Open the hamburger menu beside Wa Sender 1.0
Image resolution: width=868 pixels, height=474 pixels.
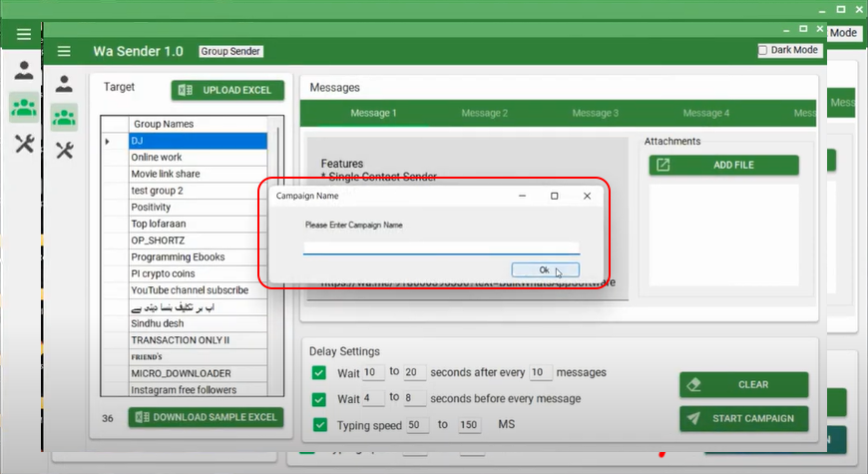click(x=64, y=51)
